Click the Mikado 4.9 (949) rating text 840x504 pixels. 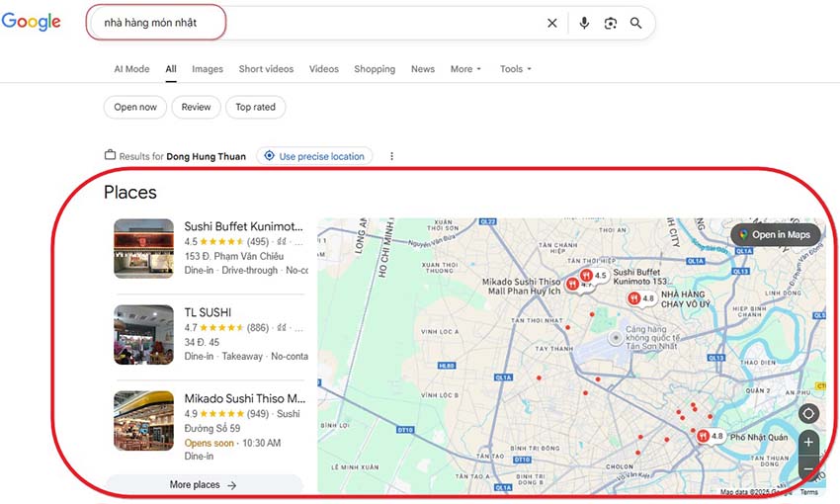(228, 414)
